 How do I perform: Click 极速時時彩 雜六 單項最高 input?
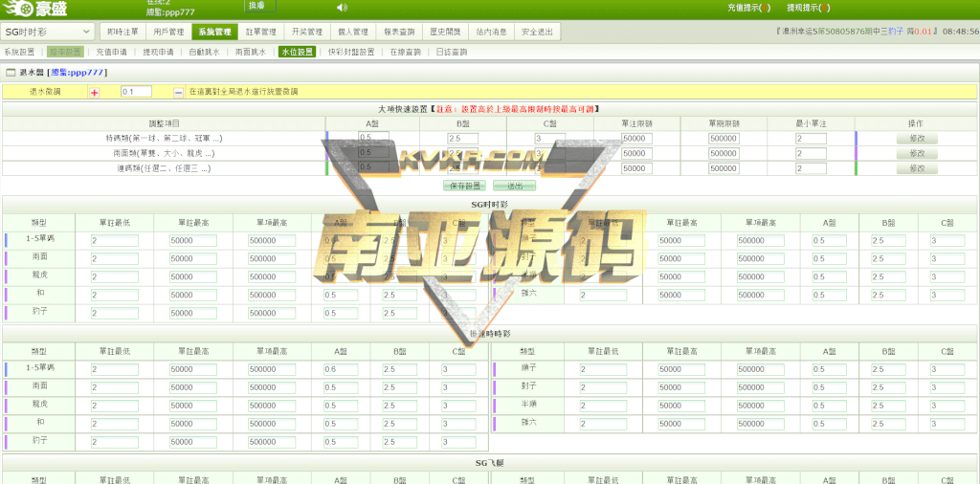coord(761,424)
